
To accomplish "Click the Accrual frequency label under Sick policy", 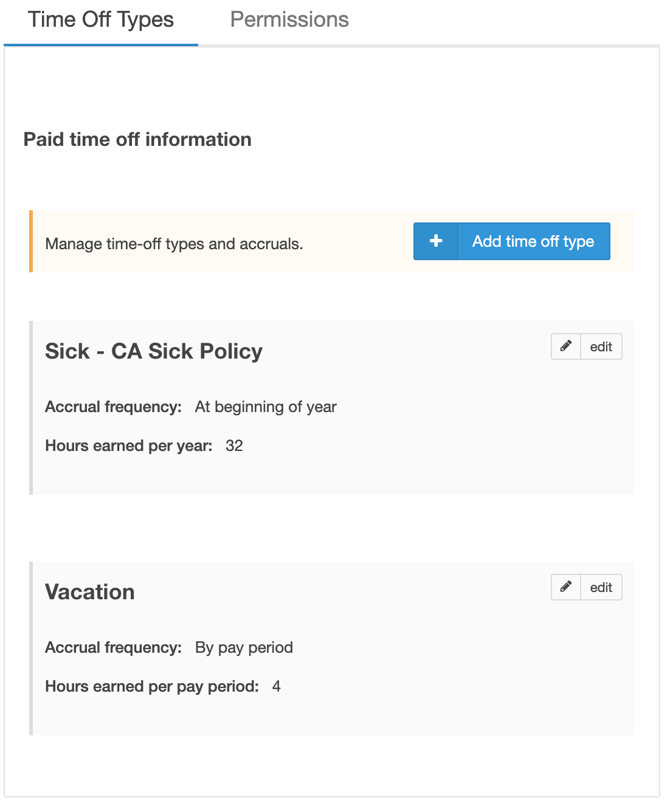I will (x=113, y=407).
